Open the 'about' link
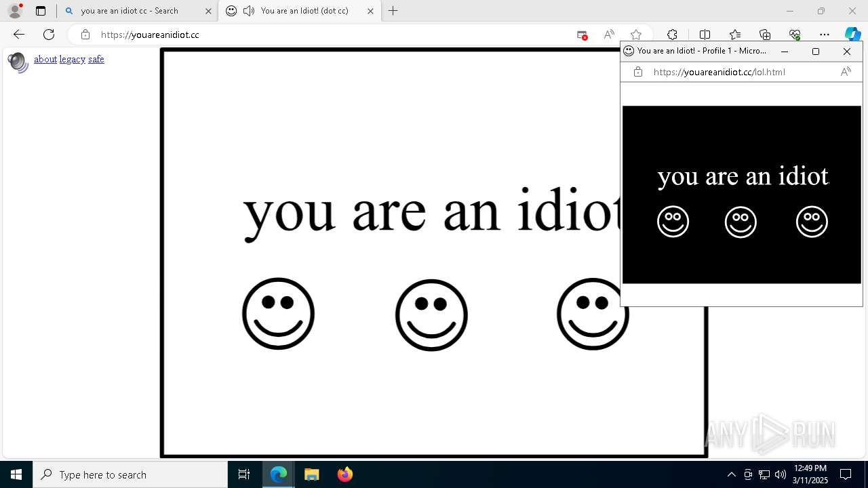 click(45, 59)
